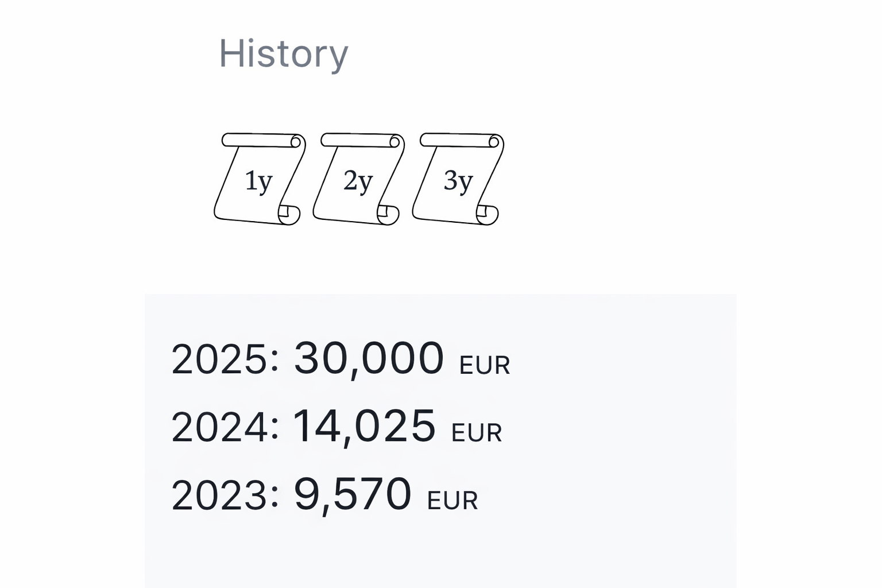Select the 1y scroll icon
This screenshot has height=588, width=882.
(258, 180)
